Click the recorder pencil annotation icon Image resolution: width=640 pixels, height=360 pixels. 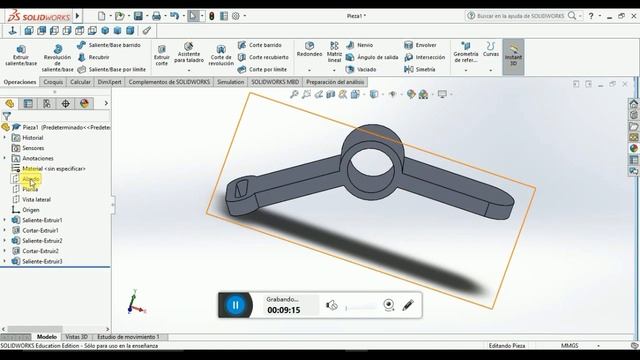[408, 305]
